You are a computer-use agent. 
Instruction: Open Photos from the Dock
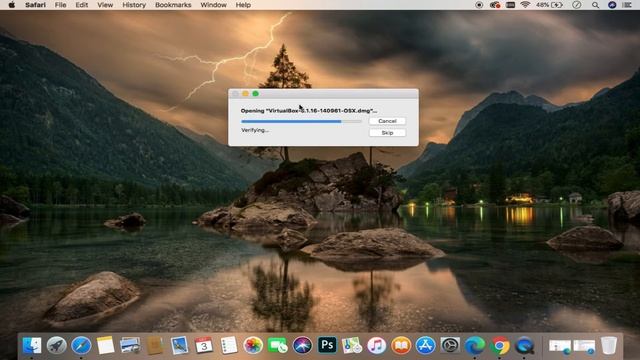tap(253, 345)
